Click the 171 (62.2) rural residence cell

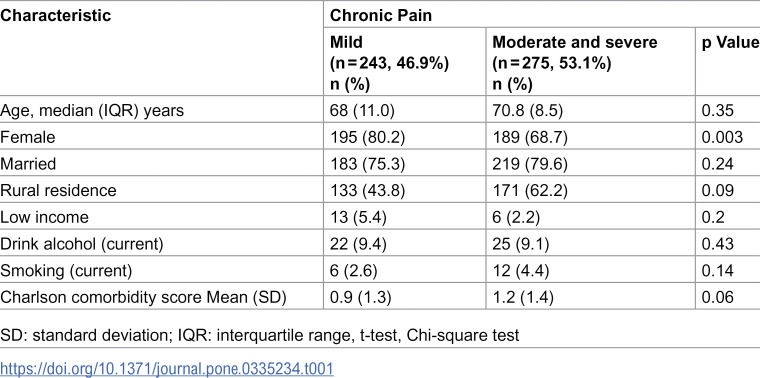coord(530,190)
